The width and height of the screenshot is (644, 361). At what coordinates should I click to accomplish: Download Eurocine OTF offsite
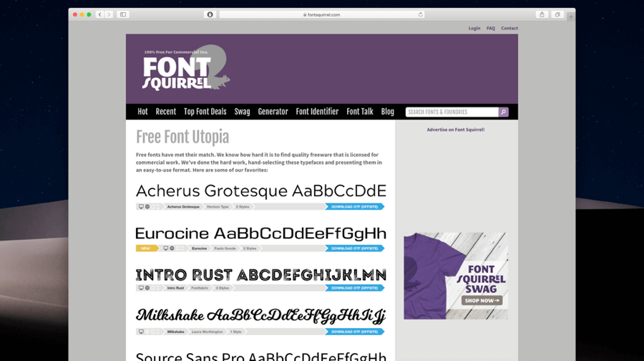354,249
